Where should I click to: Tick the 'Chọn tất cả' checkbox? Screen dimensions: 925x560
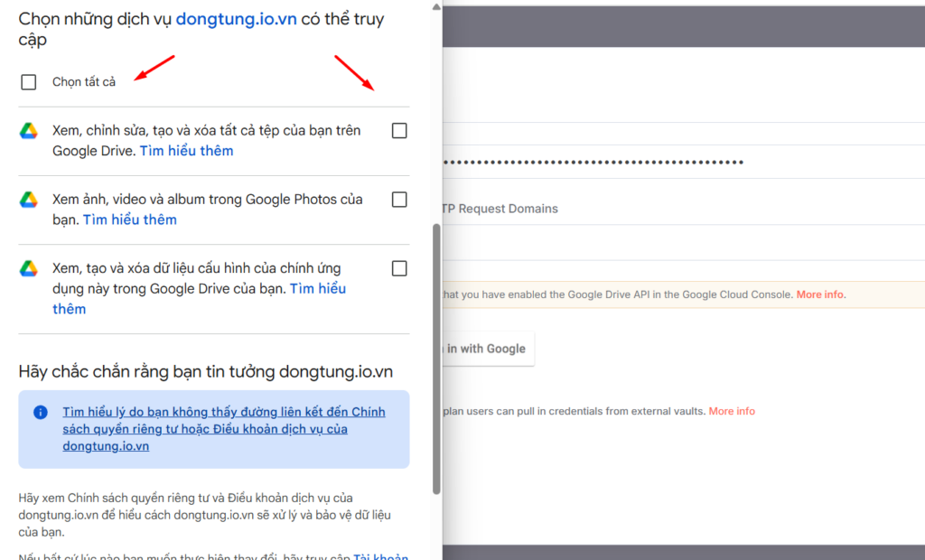(28, 82)
